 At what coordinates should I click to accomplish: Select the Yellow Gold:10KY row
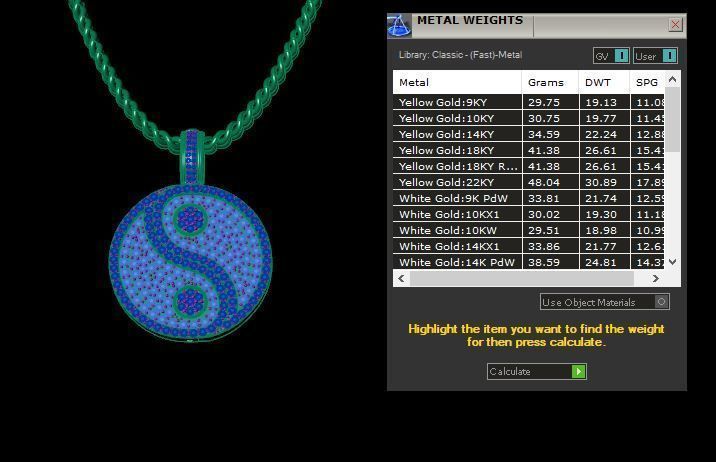pyautogui.click(x=529, y=118)
